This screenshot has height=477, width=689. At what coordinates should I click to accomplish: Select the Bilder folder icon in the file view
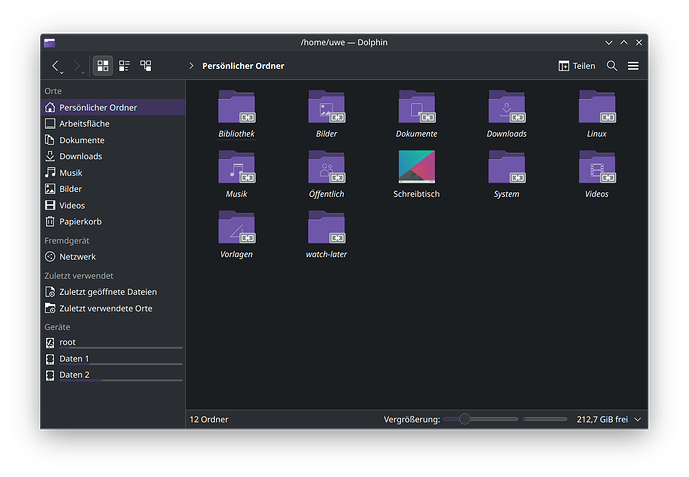(x=326, y=107)
